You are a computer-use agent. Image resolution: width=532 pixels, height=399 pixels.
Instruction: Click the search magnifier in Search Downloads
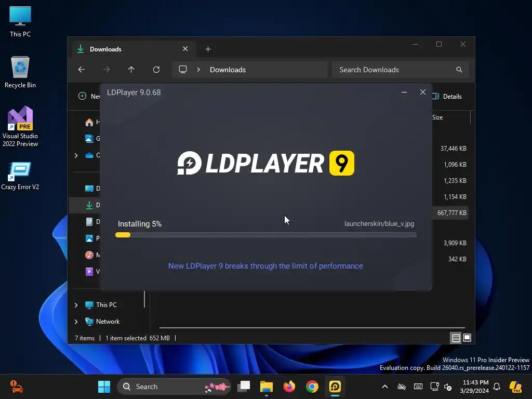[459, 70]
